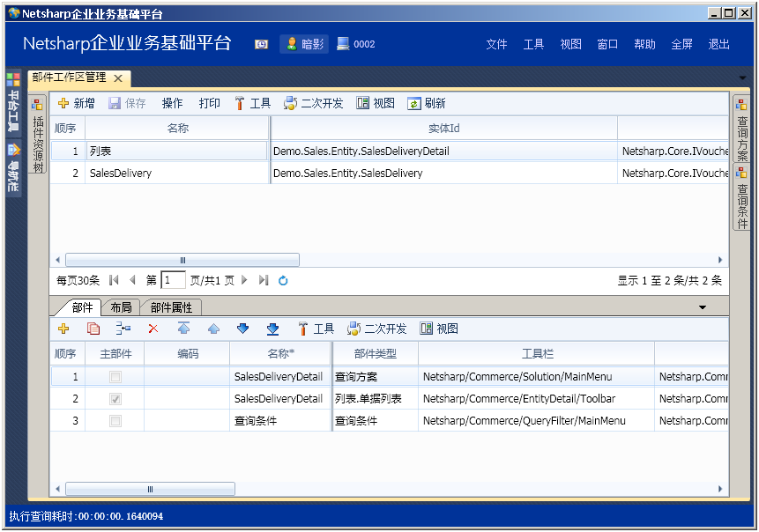This screenshot has height=532, width=759.
Task: Open the 帮助 menu
Action: pyautogui.click(x=644, y=44)
